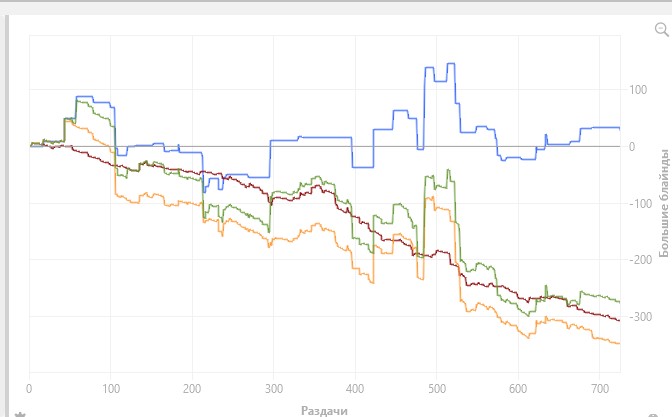Click the 0 tick on the x-axis
The image size is (672, 417).
click(x=29, y=389)
